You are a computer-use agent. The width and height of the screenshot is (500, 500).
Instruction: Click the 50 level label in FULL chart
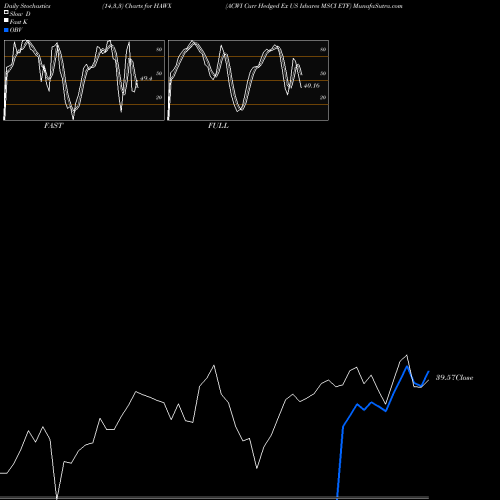pyautogui.click(x=323, y=73)
